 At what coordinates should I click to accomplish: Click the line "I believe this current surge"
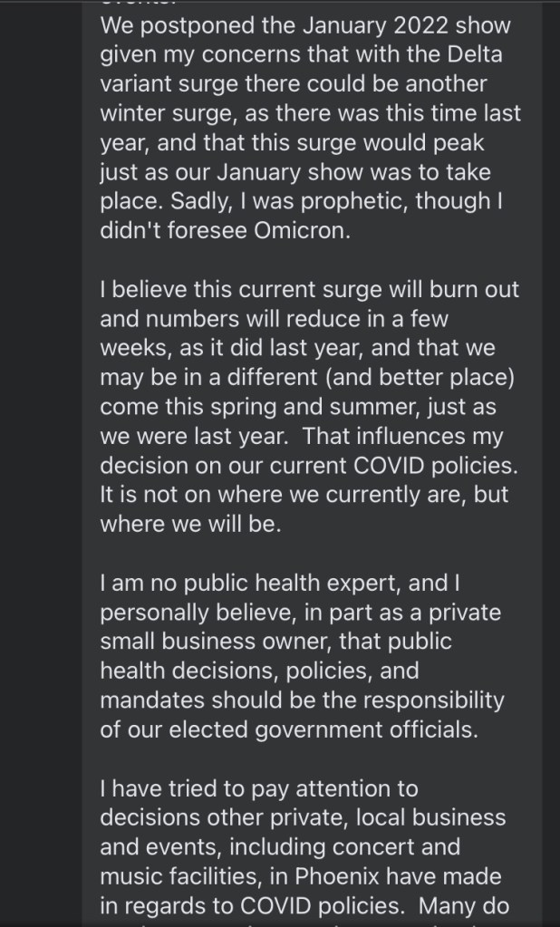310,289
